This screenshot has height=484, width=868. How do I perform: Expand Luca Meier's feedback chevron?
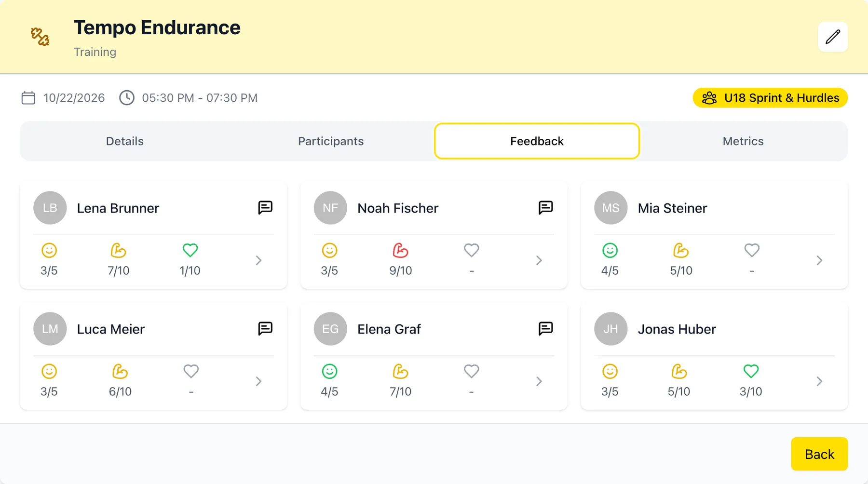(258, 381)
